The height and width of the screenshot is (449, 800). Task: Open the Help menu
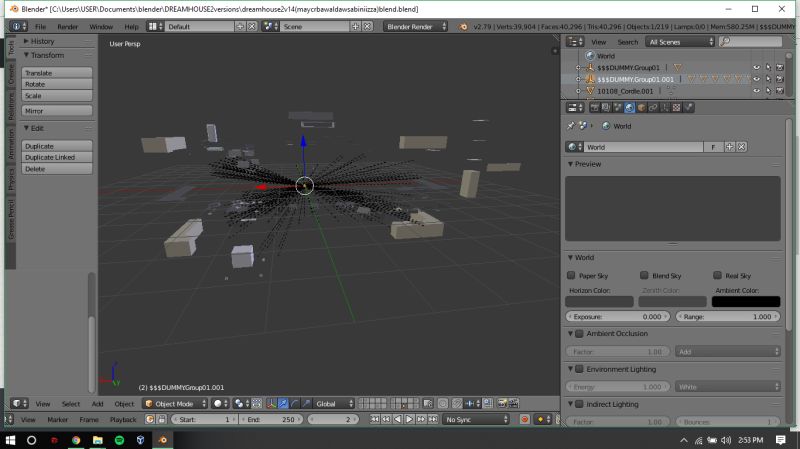tap(131, 27)
